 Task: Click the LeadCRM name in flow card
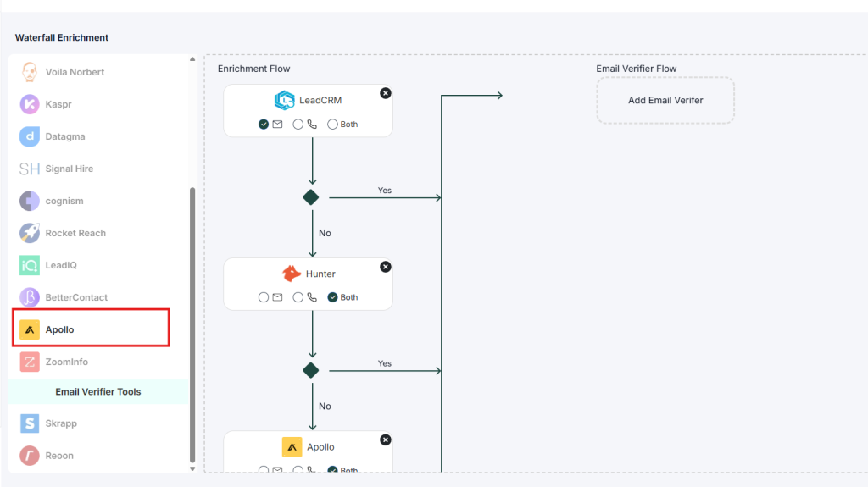pyautogui.click(x=320, y=100)
